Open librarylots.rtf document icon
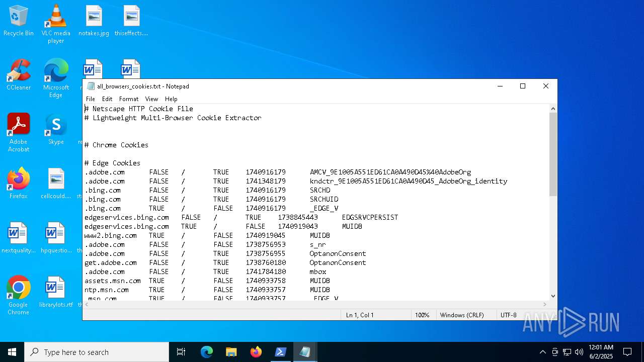The height and width of the screenshot is (362, 644). [56, 292]
